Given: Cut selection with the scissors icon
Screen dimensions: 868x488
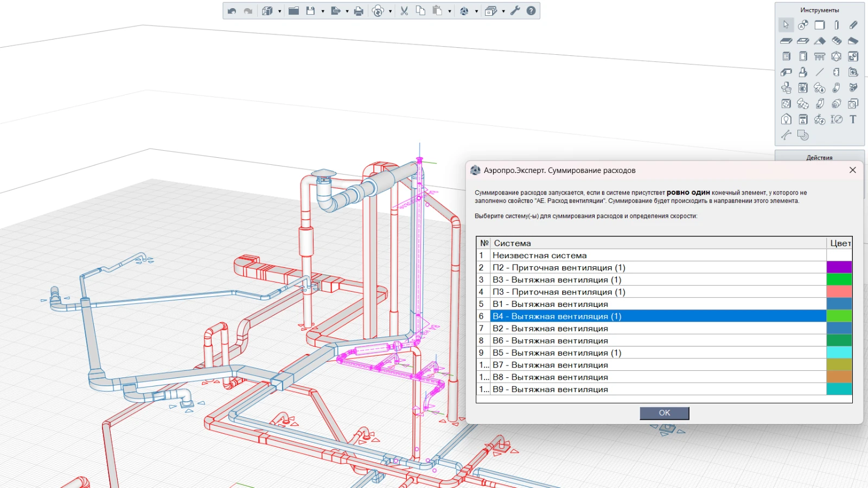Looking at the screenshot, I should coord(404,11).
